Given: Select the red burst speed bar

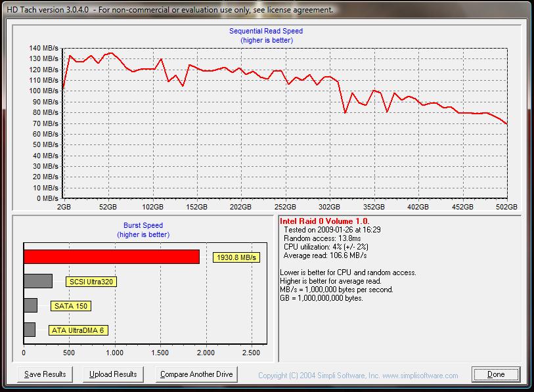Looking at the screenshot, I should [111, 257].
